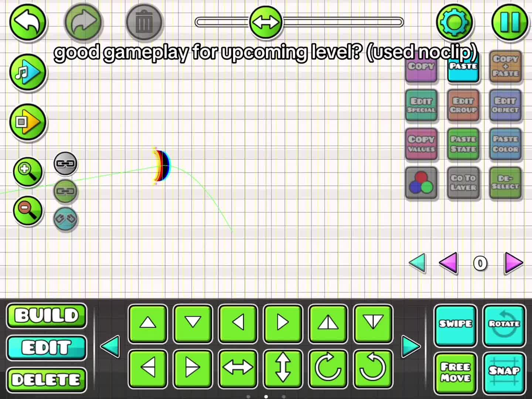The image size is (532, 399).
Task: Move object up with solid arrow
Action: point(148,324)
